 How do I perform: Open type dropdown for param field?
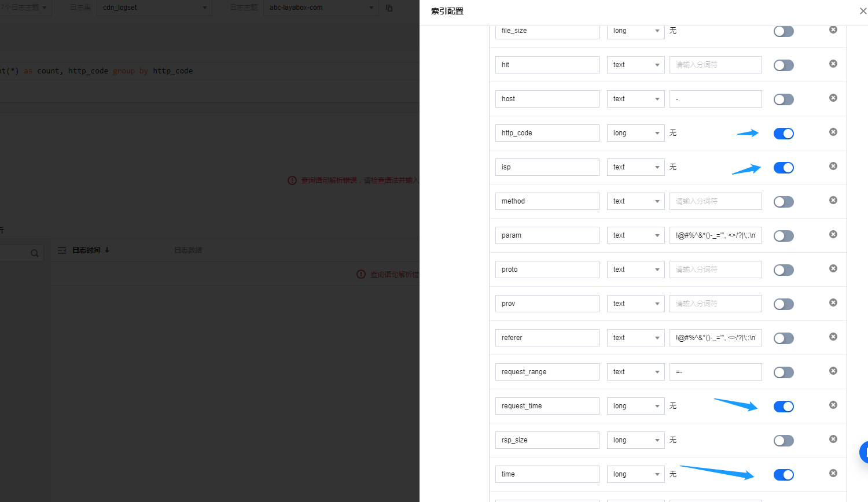pyautogui.click(x=635, y=235)
